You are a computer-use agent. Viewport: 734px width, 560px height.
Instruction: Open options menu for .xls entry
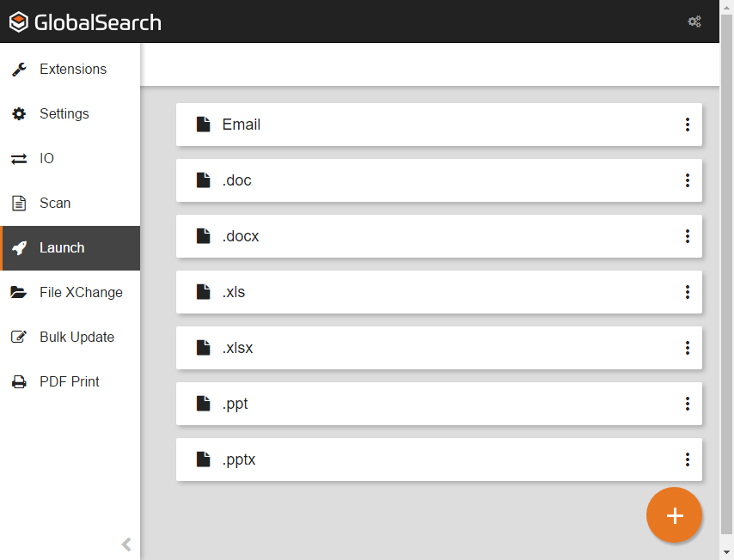click(688, 292)
